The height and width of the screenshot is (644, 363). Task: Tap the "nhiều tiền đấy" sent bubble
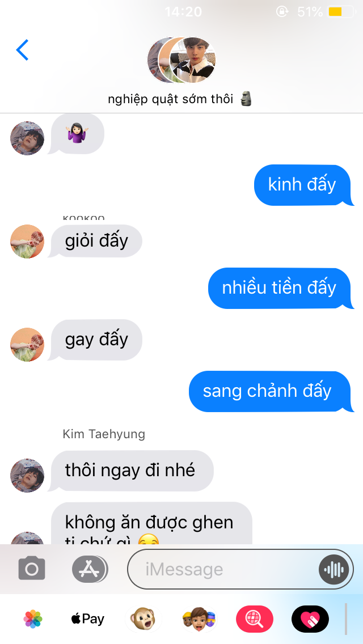(281, 288)
